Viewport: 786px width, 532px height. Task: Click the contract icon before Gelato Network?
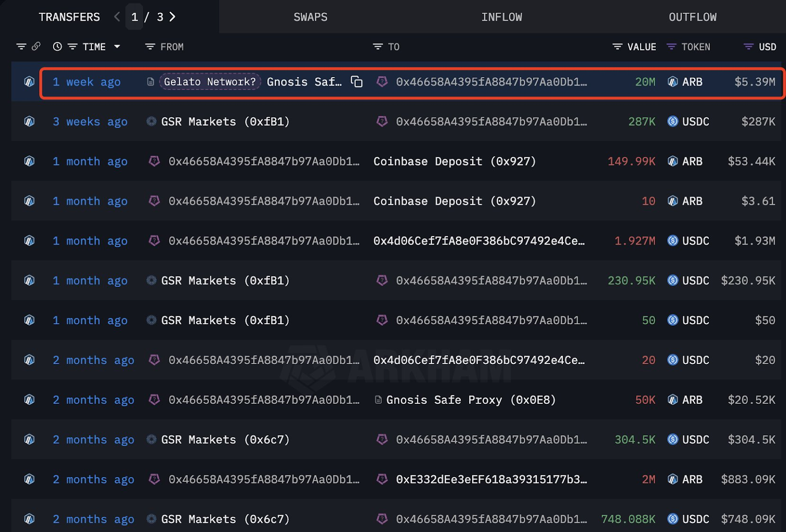click(x=150, y=82)
